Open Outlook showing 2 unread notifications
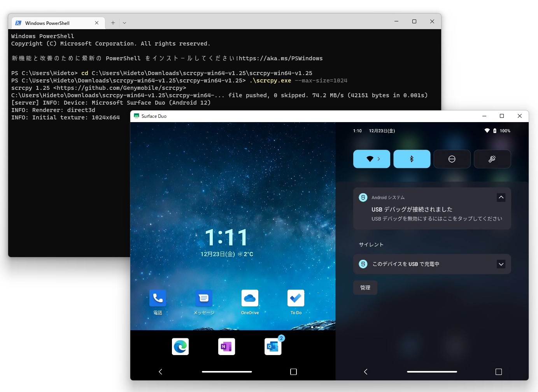Viewport: 538px width, 392px height. (273, 346)
